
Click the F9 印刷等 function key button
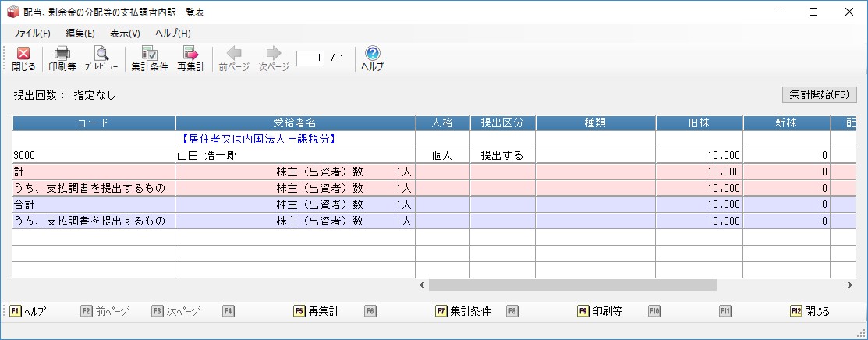(x=600, y=311)
